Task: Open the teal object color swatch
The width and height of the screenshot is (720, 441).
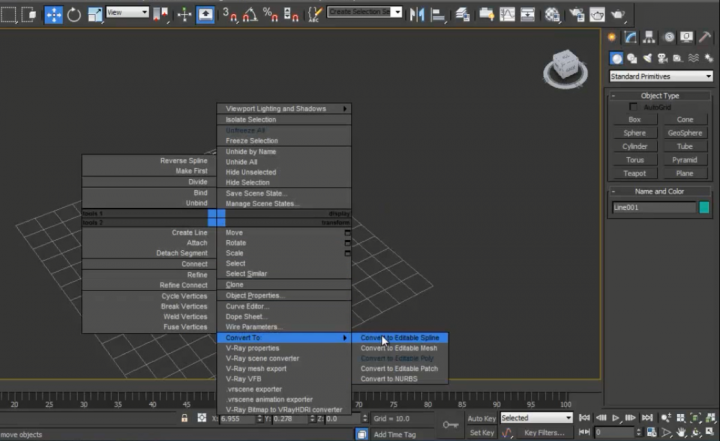Action: pos(704,208)
